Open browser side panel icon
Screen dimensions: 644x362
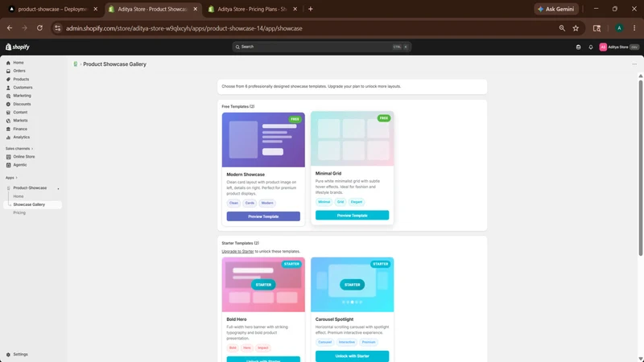pos(597,28)
